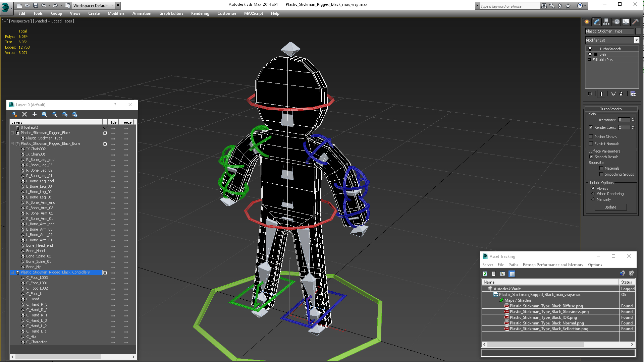644x362 pixels.
Task: Click the Update button in TurboSmooth
Action: click(x=610, y=207)
